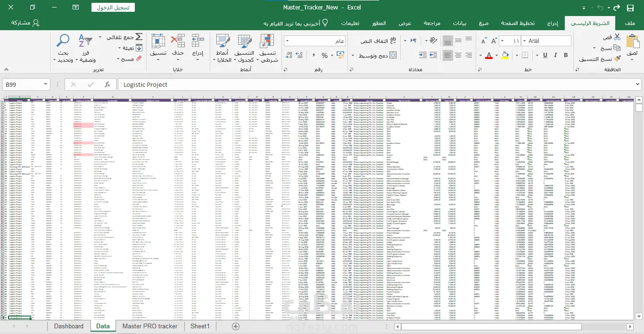Click the fx Insert Function icon

click(x=107, y=84)
